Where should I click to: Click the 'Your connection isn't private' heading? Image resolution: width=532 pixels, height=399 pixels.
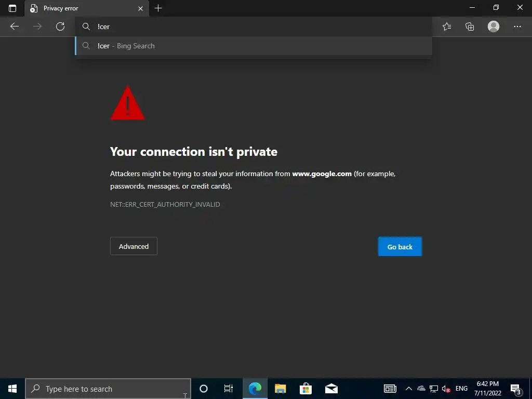pos(194,152)
